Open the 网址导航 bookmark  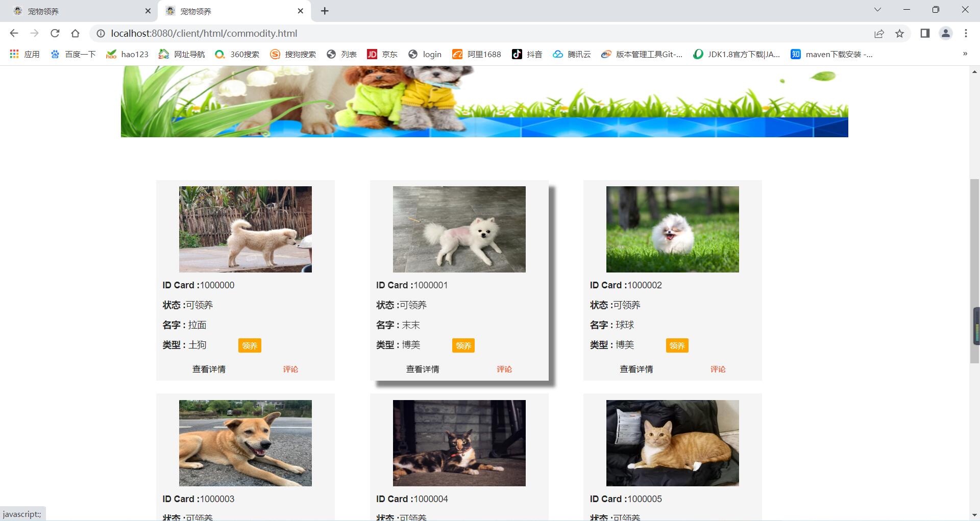[182, 54]
